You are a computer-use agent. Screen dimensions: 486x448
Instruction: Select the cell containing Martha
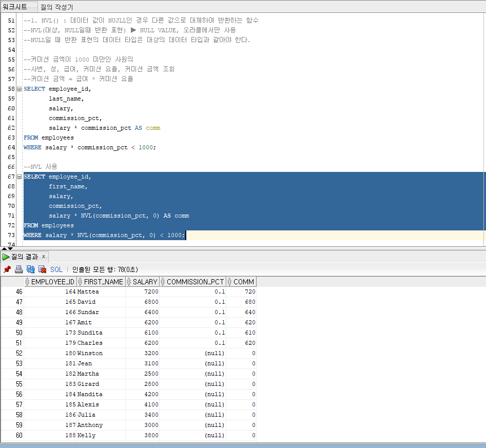[101, 374]
